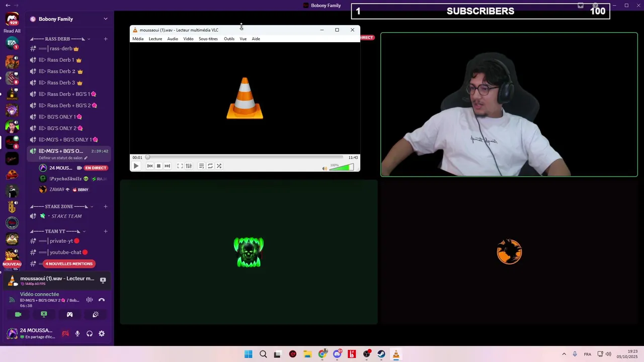Open the Aide menu in VLC

tap(256, 39)
